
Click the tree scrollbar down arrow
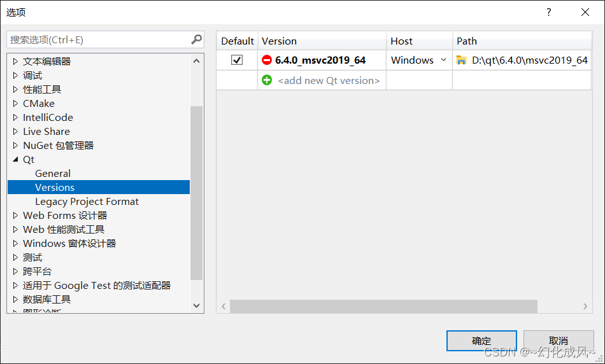click(x=196, y=305)
